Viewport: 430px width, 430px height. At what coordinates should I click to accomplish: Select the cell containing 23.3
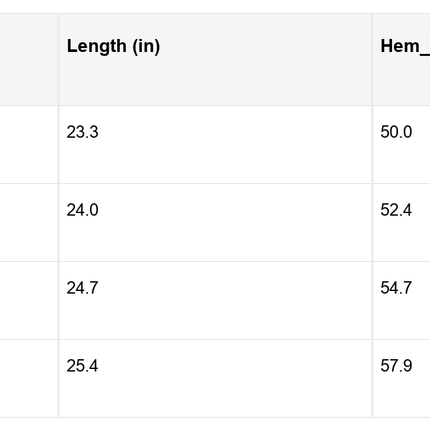pos(215,145)
